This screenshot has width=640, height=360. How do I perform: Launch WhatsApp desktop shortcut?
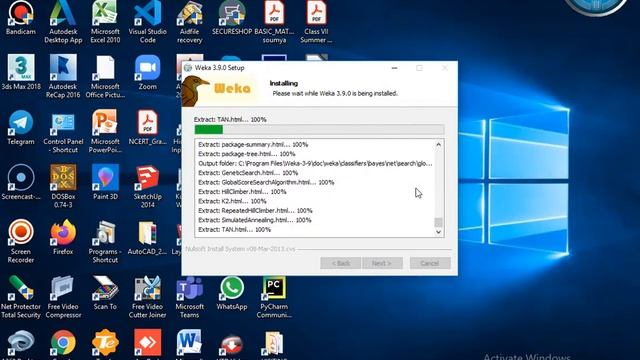[x=232, y=293]
